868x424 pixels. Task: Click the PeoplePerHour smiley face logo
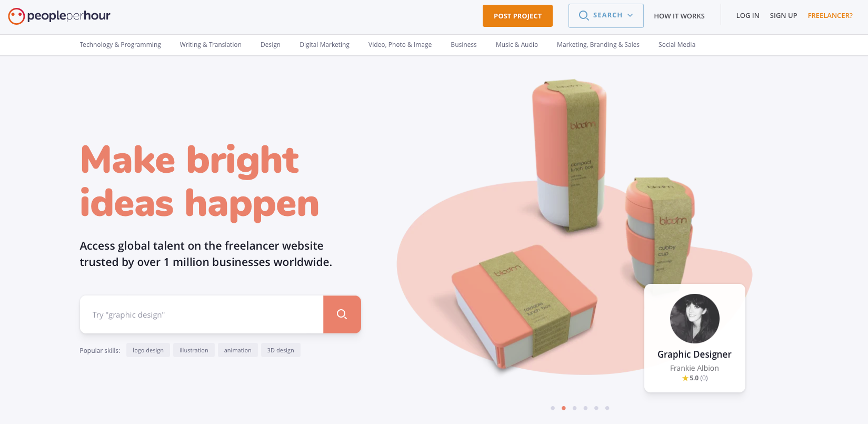click(16, 16)
